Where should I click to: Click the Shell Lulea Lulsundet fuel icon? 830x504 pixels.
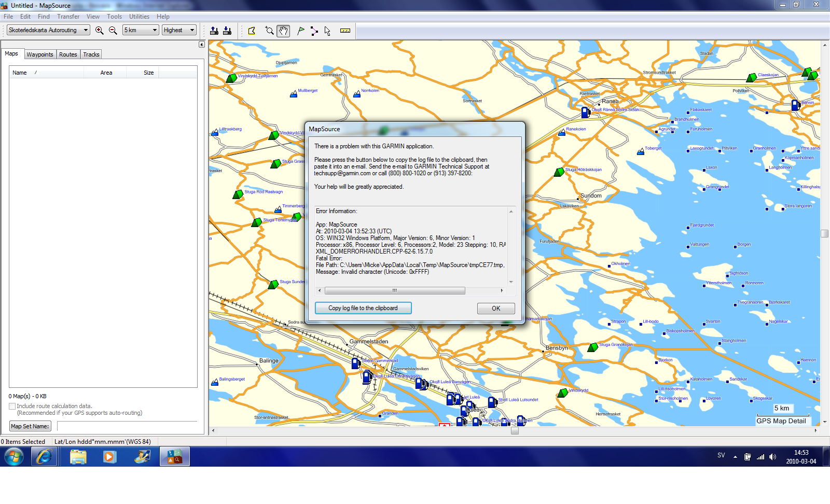tap(492, 402)
